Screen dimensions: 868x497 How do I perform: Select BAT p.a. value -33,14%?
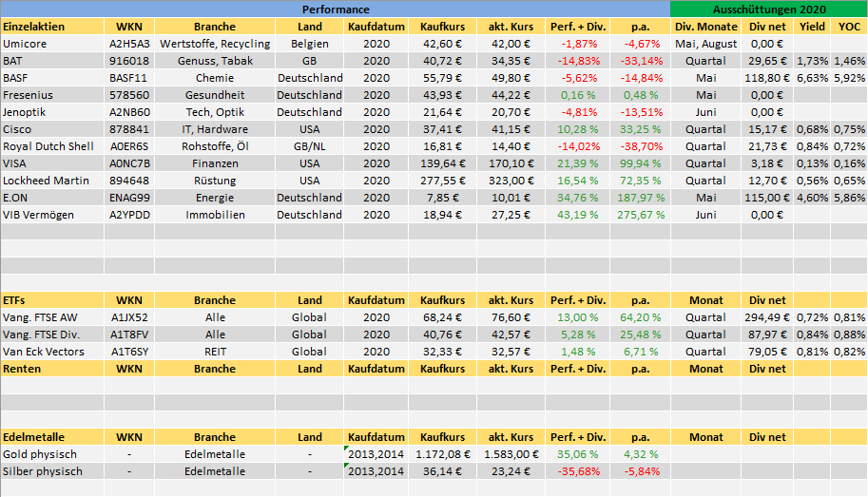click(641, 61)
